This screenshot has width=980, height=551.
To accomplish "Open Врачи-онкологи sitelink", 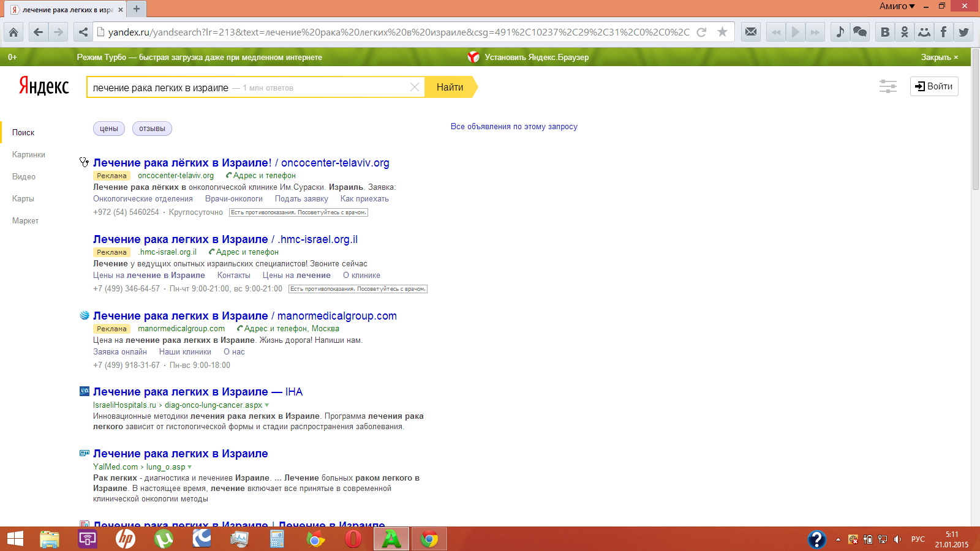I will click(x=234, y=199).
